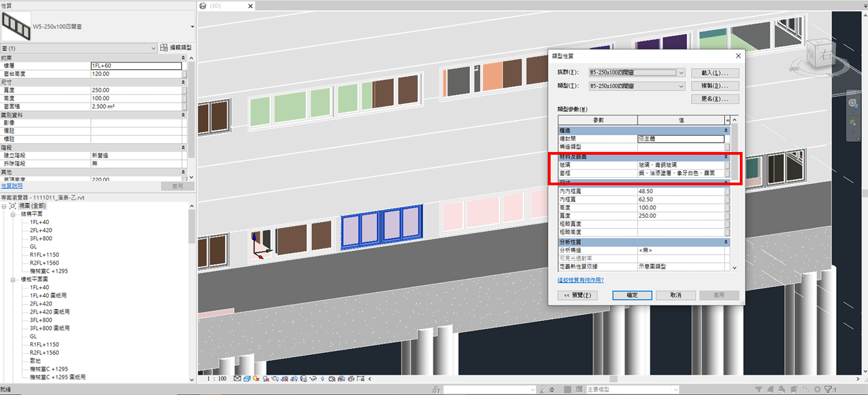The width and height of the screenshot is (868, 395).
Task: Open the 這些性質有何作用 help link
Action: [580, 280]
